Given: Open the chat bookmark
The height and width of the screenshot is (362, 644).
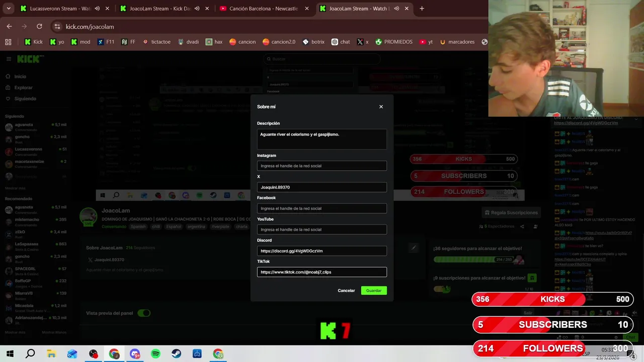Looking at the screenshot, I should 341,42.
